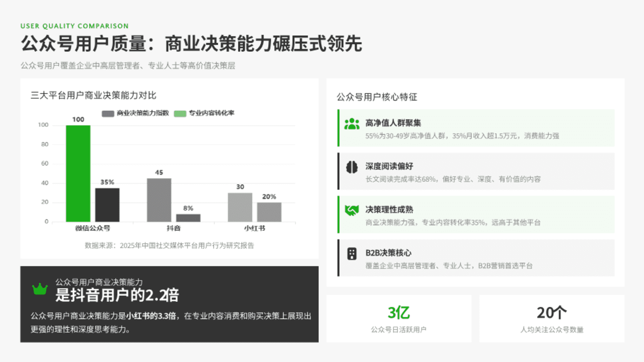Click the 数据来源 report citation text
This screenshot has width=644, height=362.
tap(169, 246)
